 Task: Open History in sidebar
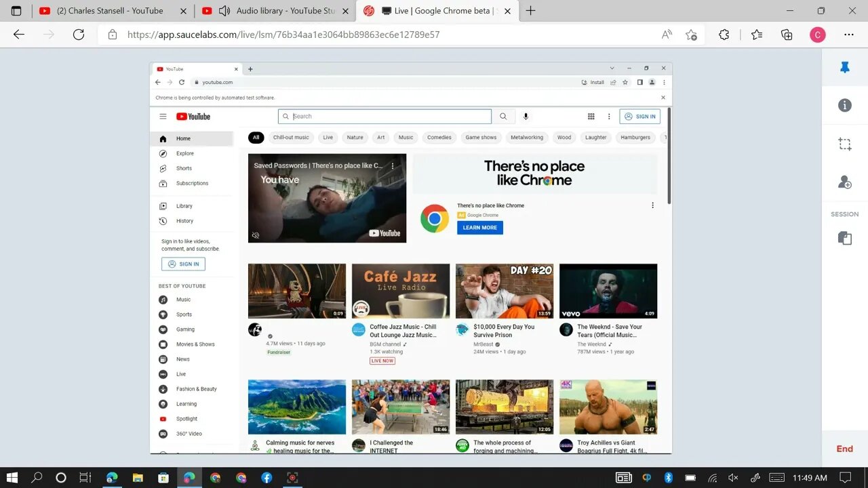[x=193, y=221]
